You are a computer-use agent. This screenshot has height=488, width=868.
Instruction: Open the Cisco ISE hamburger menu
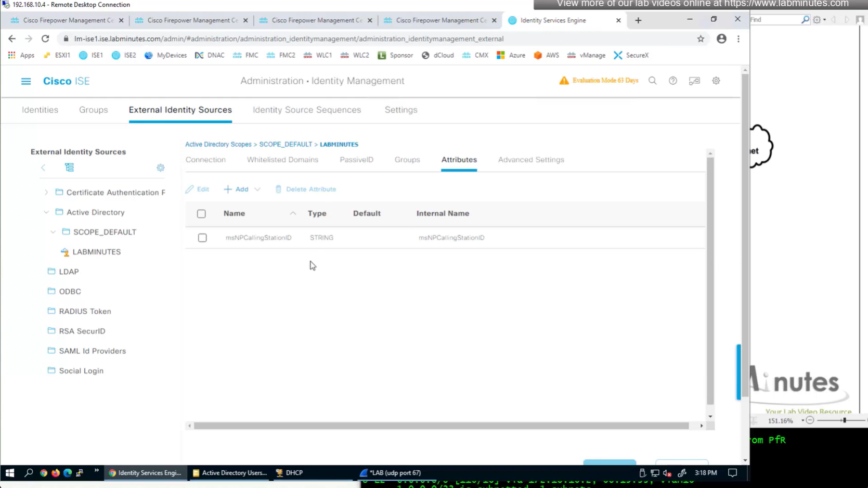tap(25, 81)
